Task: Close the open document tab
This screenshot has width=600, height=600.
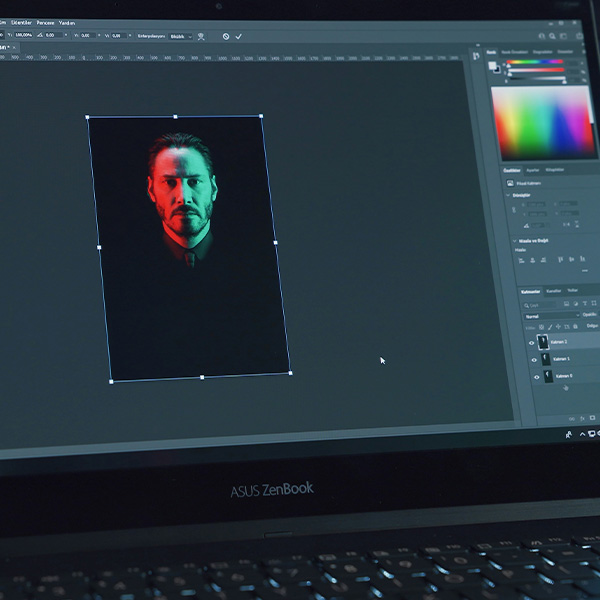Action: (x=14, y=48)
